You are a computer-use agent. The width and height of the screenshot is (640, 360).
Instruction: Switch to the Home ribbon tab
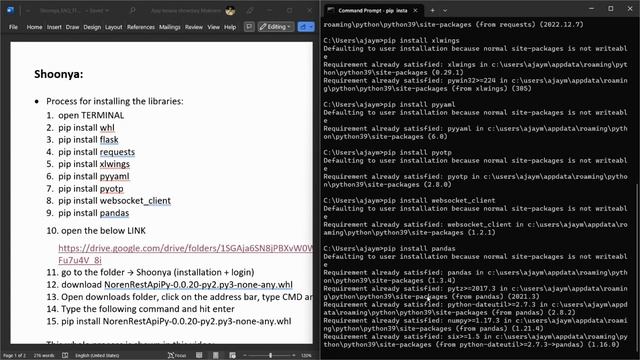point(34,27)
